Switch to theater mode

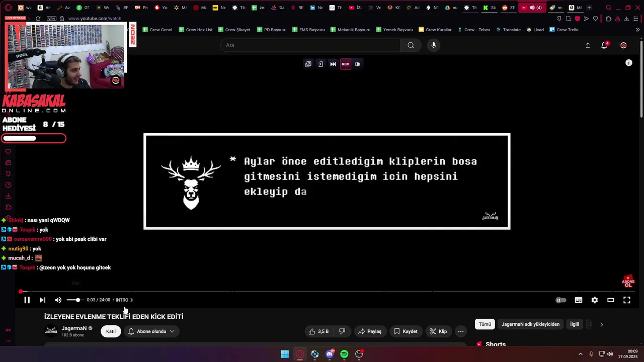click(611, 300)
